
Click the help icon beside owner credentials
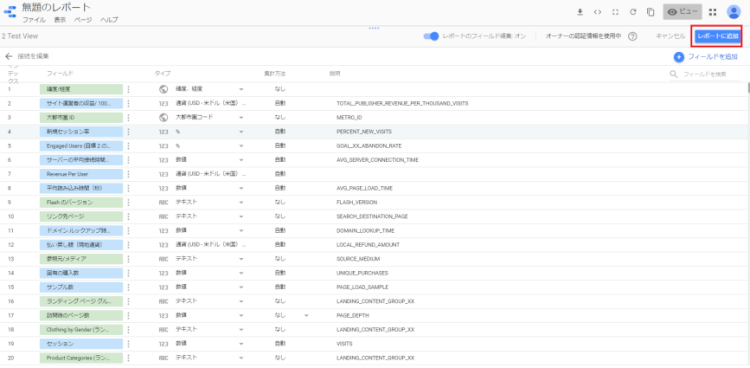coord(632,36)
